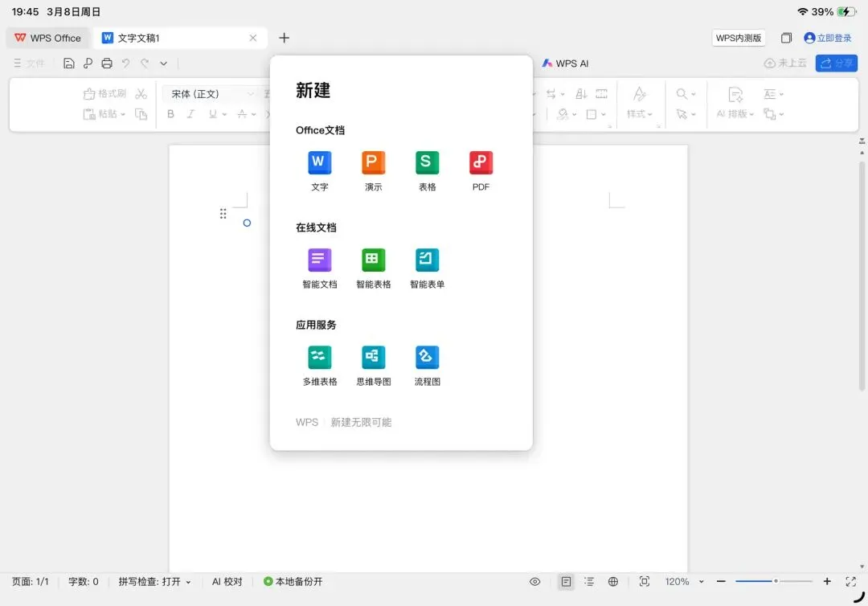The width and height of the screenshot is (868, 606).
Task: Create a new 智能表格 online sheet
Action: coord(373,268)
